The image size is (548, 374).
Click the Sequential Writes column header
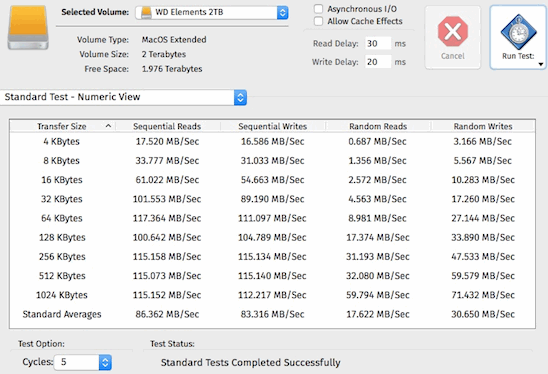pyautogui.click(x=273, y=126)
